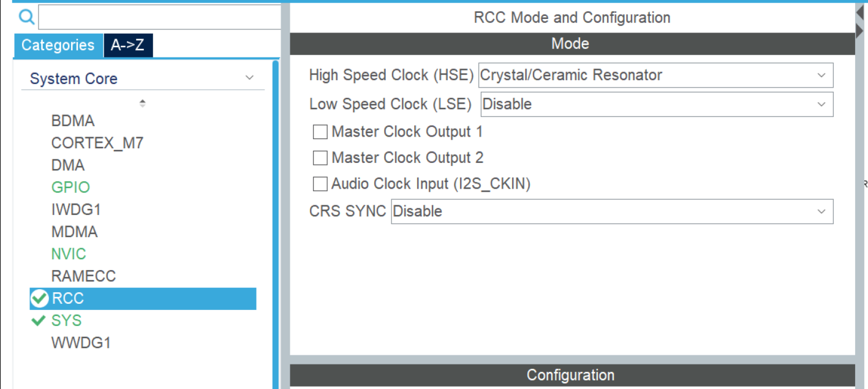Click the search magnifier icon
868x389 pixels.
[x=27, y=17]
